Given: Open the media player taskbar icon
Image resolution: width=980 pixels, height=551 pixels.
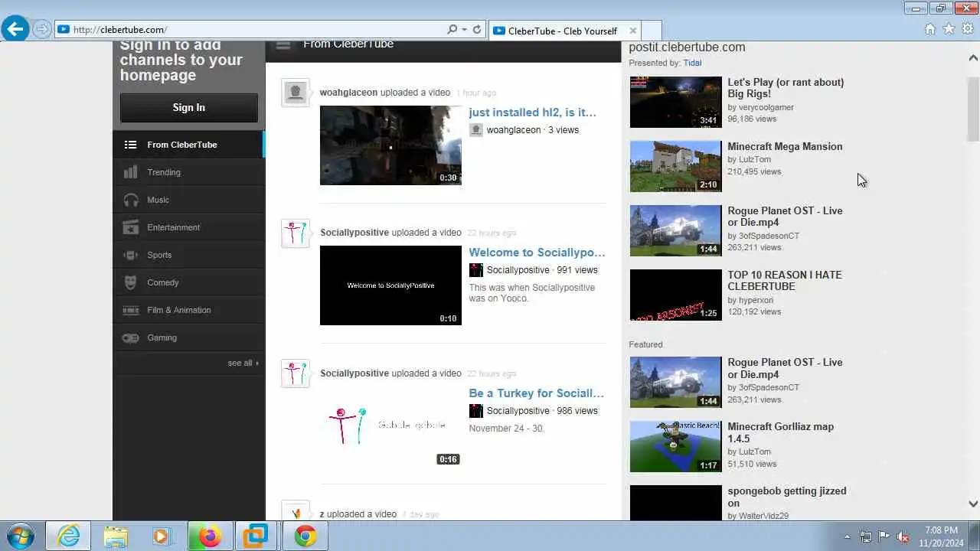Looking at the screenshot, I should pos(162,536).
